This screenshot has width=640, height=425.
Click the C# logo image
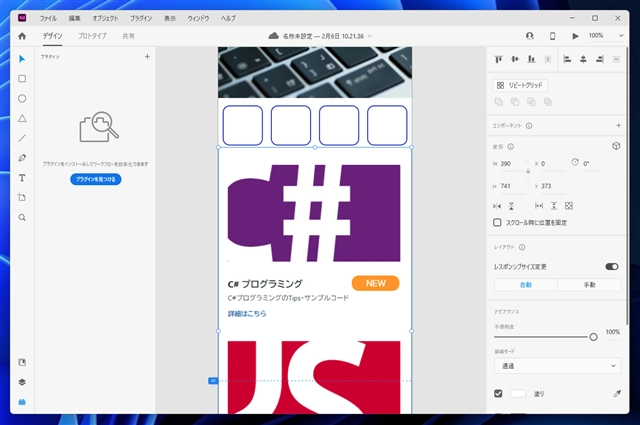314,213
